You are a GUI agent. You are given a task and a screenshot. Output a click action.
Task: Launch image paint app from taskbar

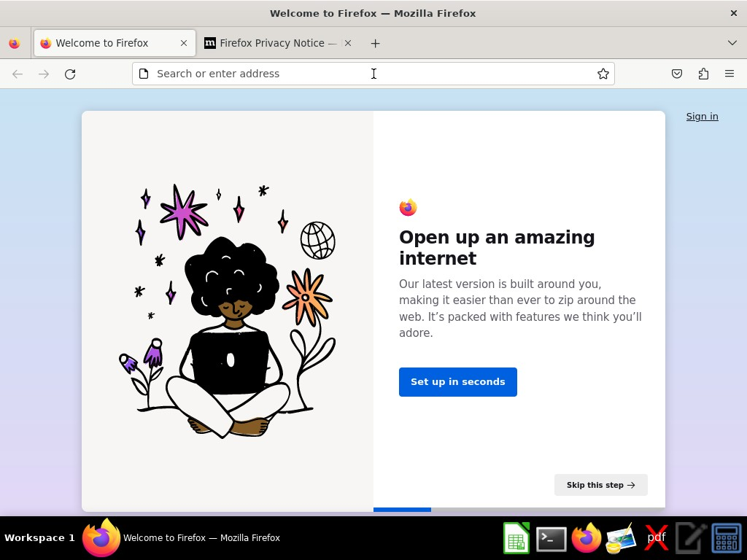tap(621, 538)
